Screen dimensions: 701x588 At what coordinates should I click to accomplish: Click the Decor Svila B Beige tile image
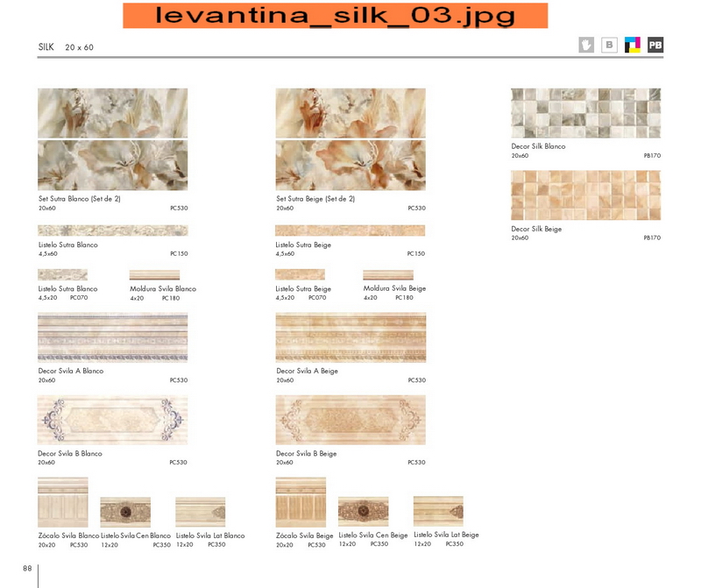[x=350, y=421]
